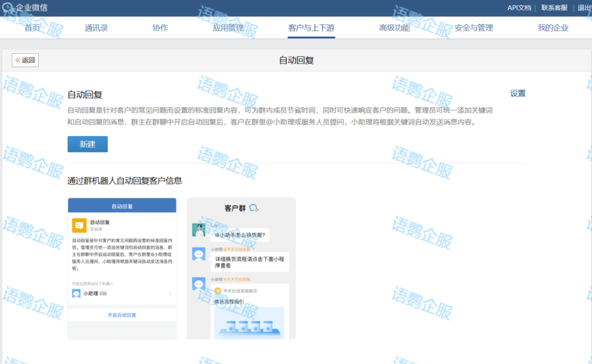
Task: Open the 设置 link
Action: tap(517, 94)
